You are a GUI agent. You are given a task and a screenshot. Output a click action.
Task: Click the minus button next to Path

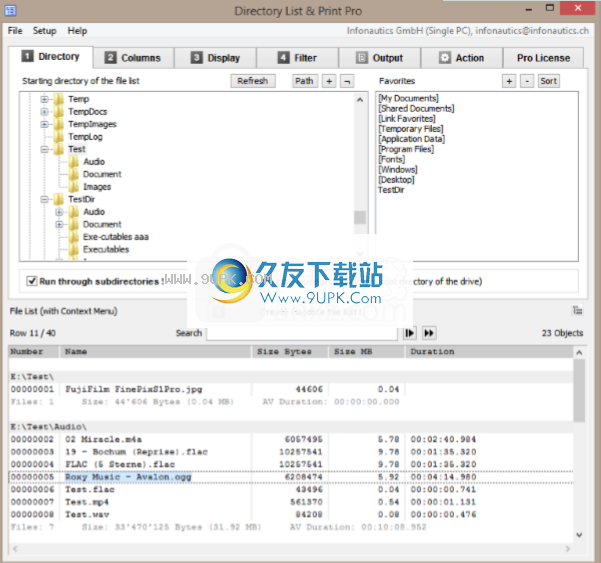tap(347, 81)
